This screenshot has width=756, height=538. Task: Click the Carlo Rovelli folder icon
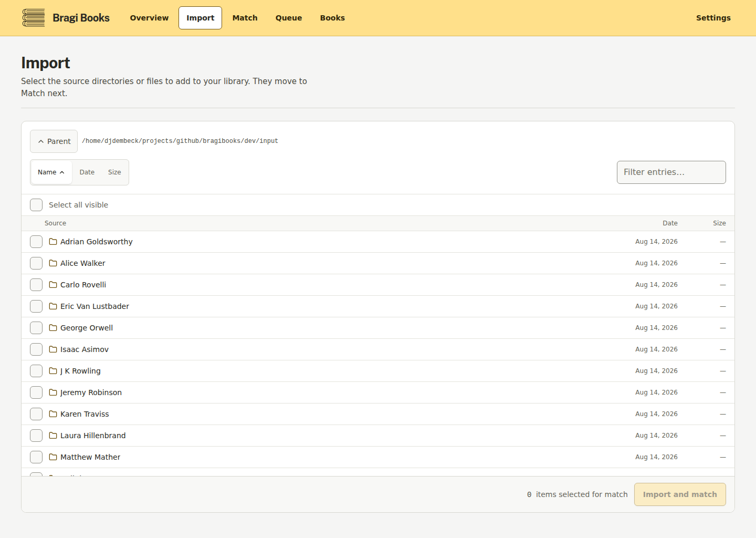(53, 285)
